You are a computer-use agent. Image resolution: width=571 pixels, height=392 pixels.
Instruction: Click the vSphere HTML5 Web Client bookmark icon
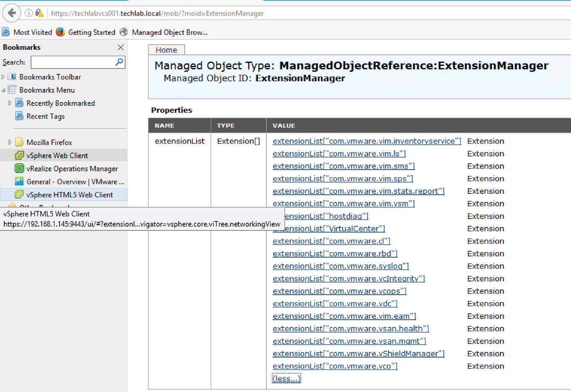coord(19,195)
